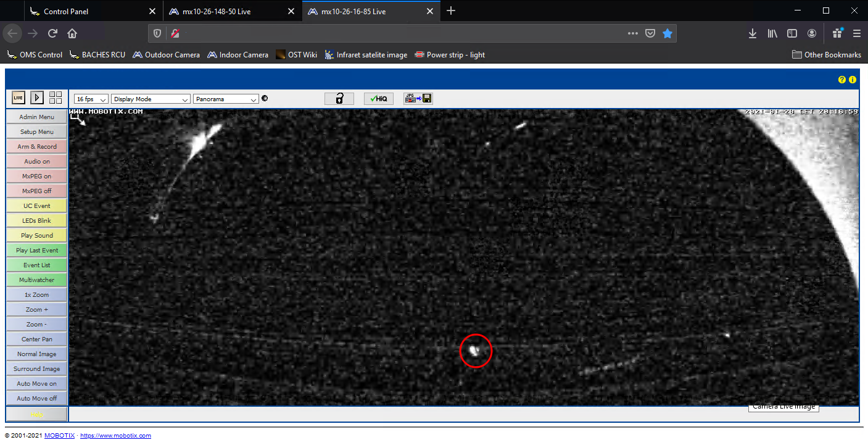Open the yellow question mark help icon
Viewport: 868px width, 445px height.
pos(841,80)
